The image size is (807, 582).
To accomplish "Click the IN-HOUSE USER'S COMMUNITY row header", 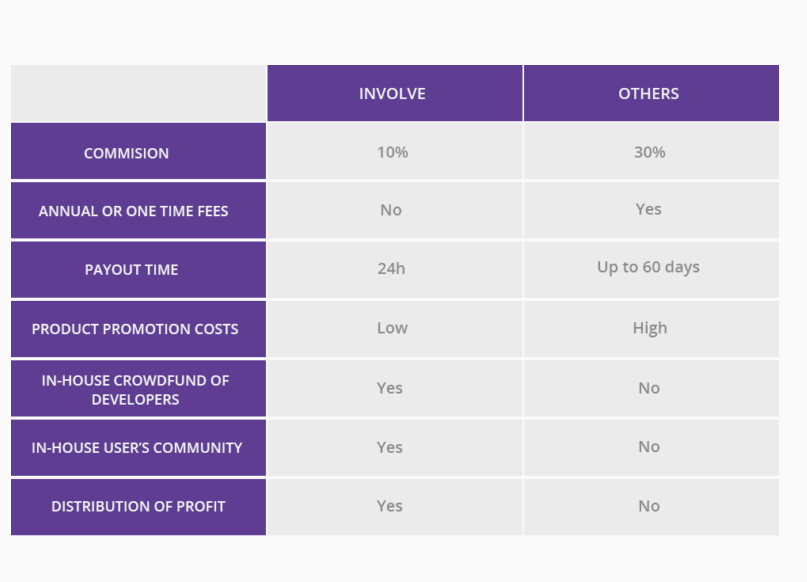I will [x=138, y=448].
